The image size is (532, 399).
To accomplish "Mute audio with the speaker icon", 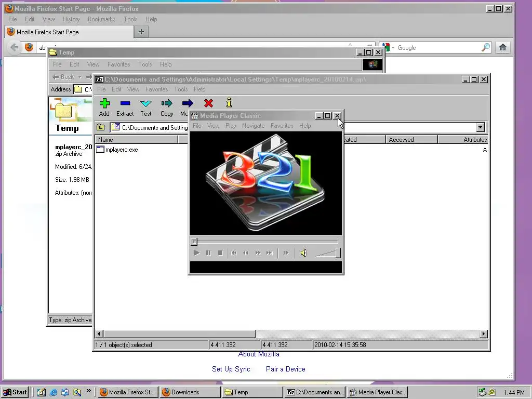I will [x=303, y=253].
